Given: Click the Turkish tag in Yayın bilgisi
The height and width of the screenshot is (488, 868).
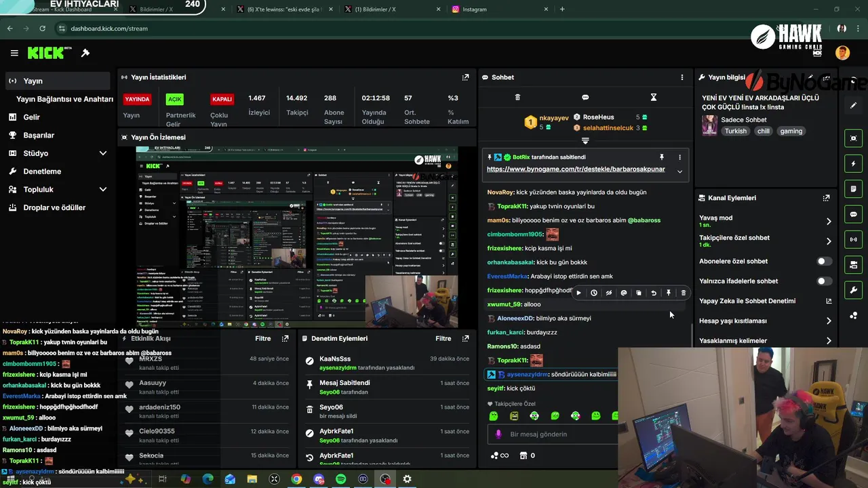Looking at the screenshot, I should pos(735,131).
